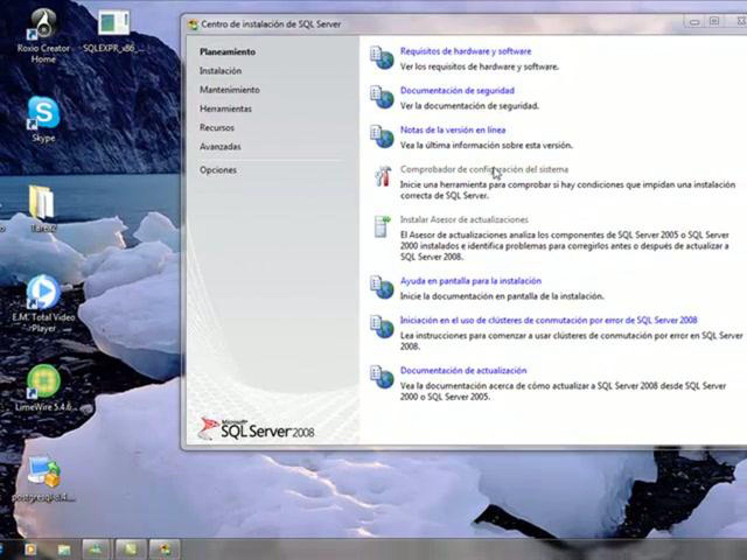Switch to the Instalación section
Screen dimensions: 747x560
point(220,71)
